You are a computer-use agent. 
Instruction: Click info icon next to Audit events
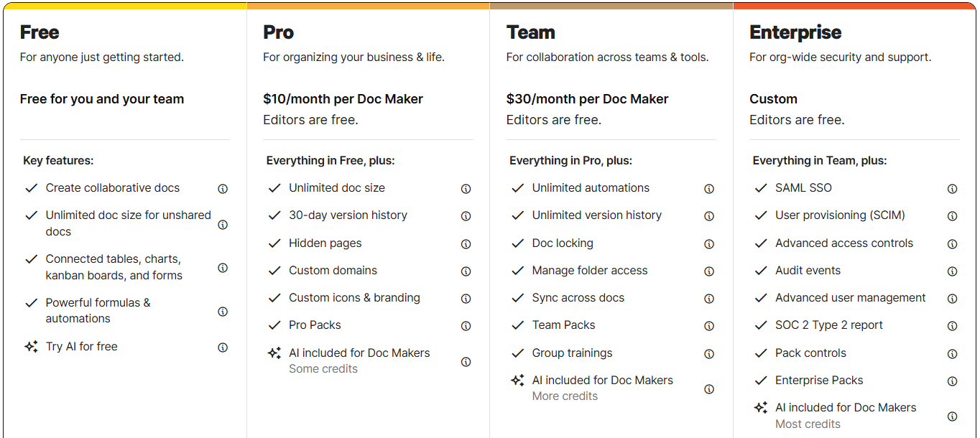[x=952, y=271]
